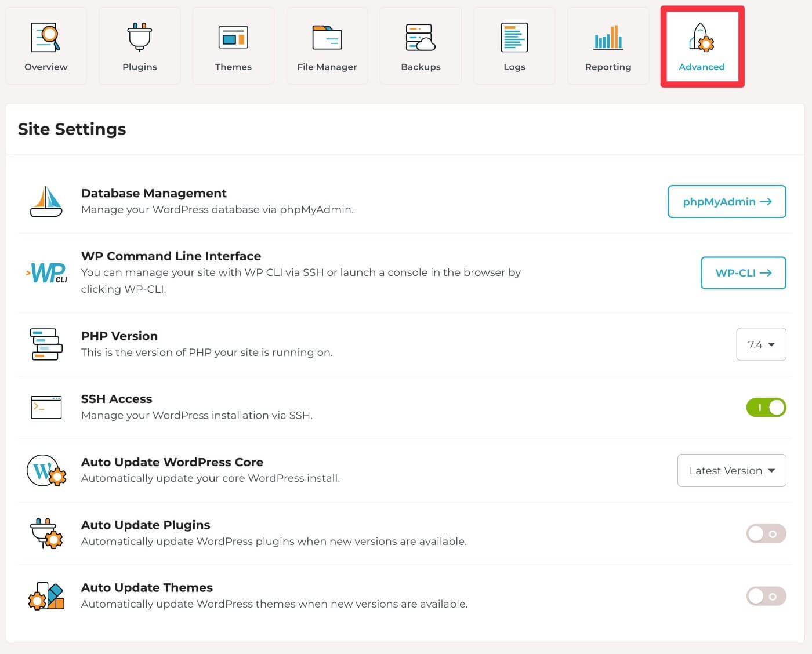Click the Database Management sailboat icon

[x=46, y=201]
